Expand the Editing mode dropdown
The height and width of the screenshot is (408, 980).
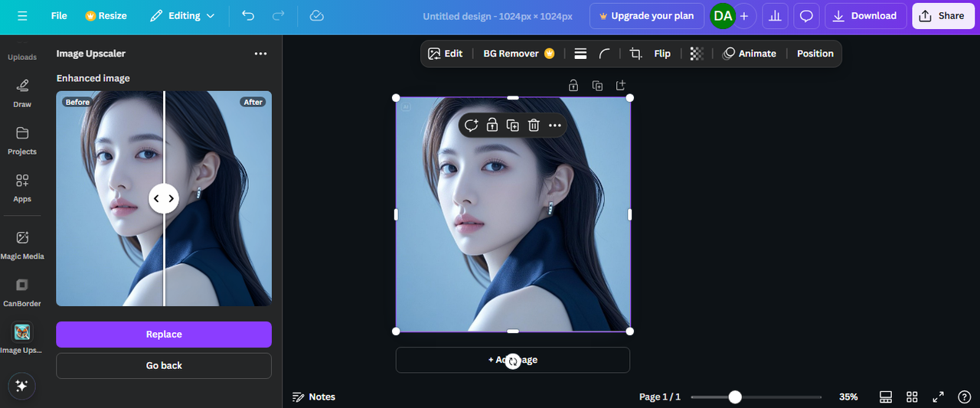click(x=182, y=16)
